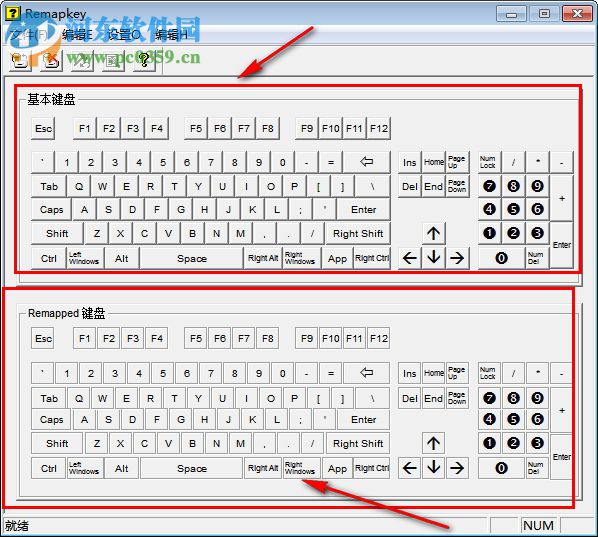Click the Remapped 键盘 group label

point(66,313)
